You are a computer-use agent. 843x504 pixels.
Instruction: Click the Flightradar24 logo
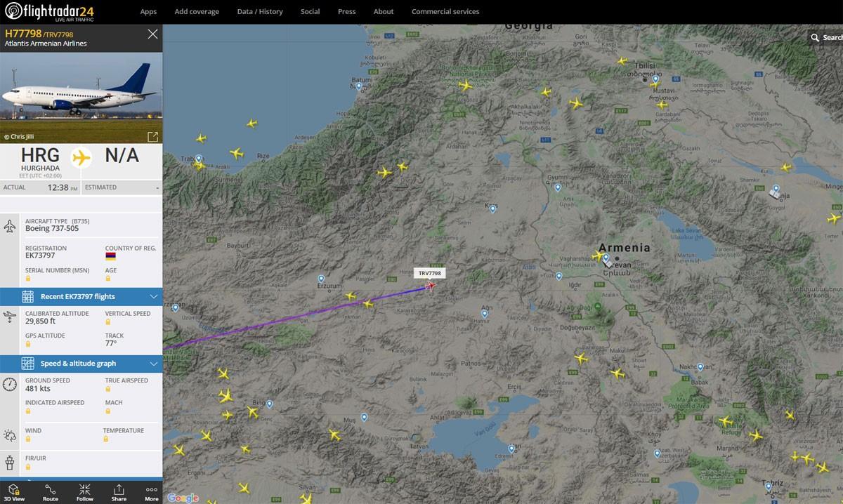[x=49, y=12]
